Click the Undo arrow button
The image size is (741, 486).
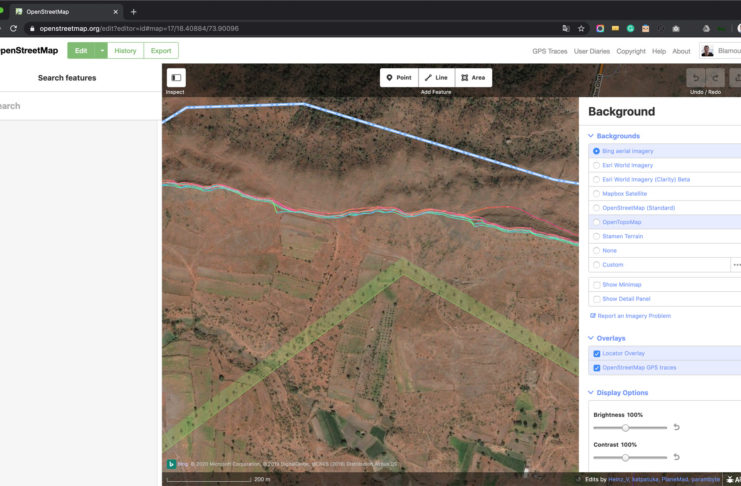coord(696,77)
